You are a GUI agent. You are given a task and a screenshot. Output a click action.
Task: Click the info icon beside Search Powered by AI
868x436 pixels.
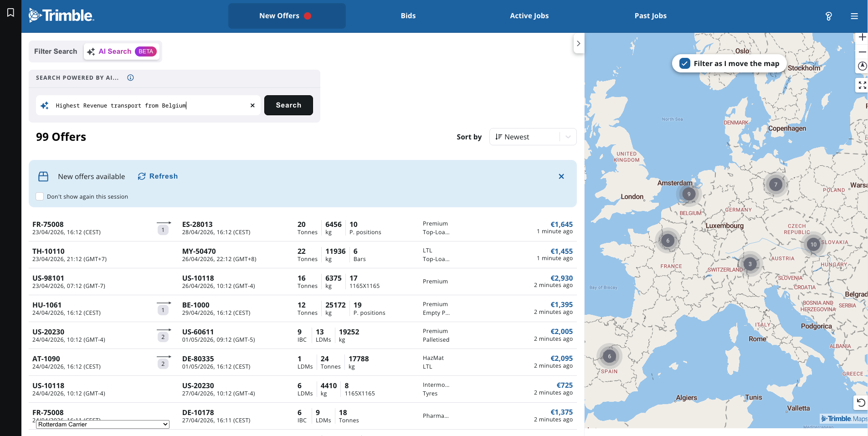point(130,78)
